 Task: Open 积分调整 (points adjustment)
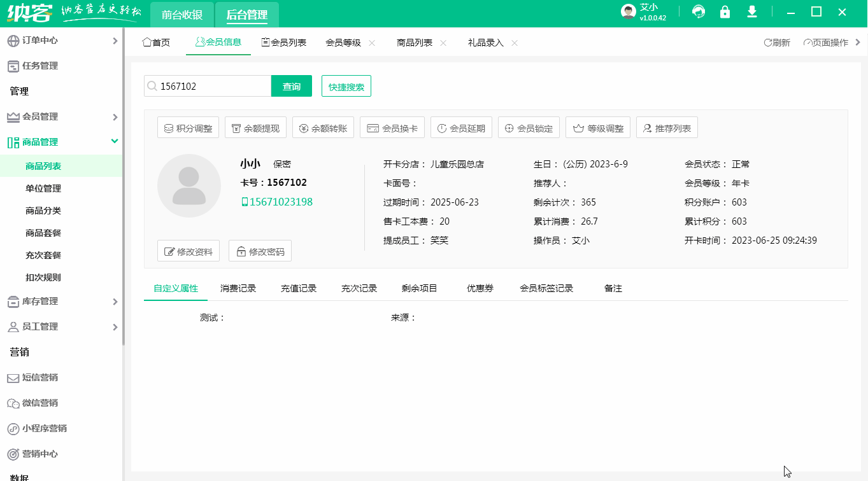188,127
